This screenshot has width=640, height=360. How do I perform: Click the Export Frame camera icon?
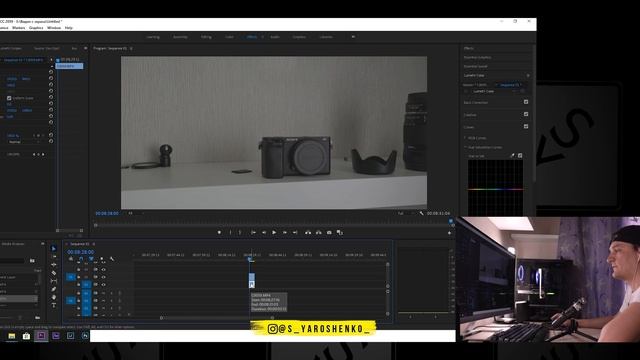point(329,232)
